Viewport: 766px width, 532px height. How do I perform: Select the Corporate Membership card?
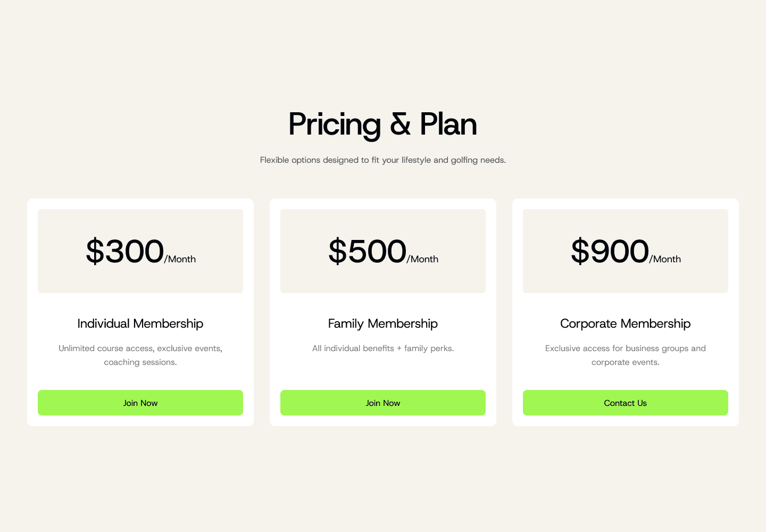point(625,311)
